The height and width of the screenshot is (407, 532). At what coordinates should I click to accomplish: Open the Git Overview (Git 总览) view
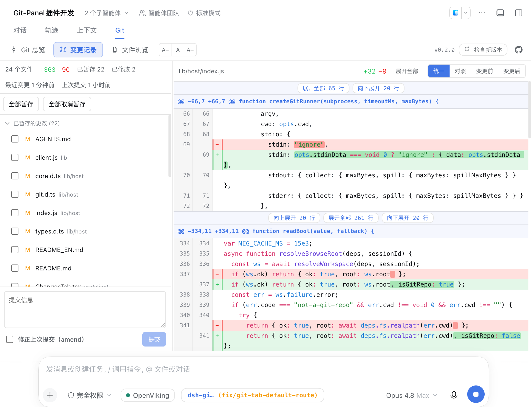[28, 50]
